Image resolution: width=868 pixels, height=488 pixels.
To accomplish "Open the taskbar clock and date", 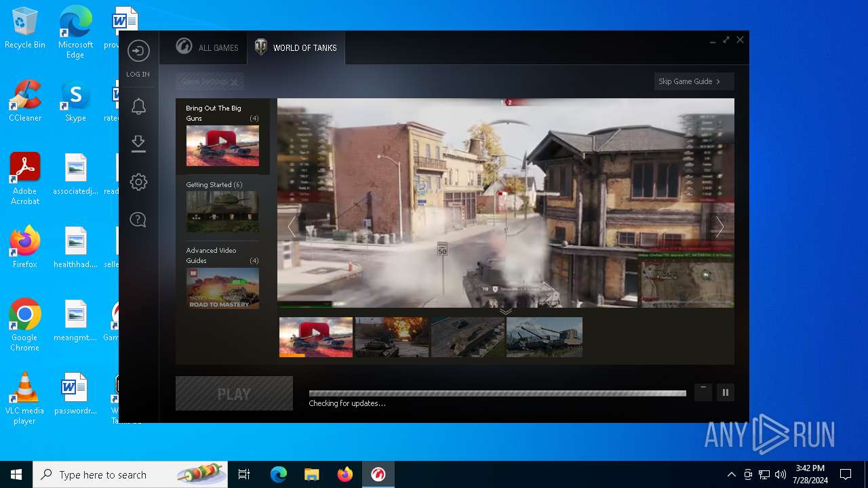I will [x=810, y=474].
